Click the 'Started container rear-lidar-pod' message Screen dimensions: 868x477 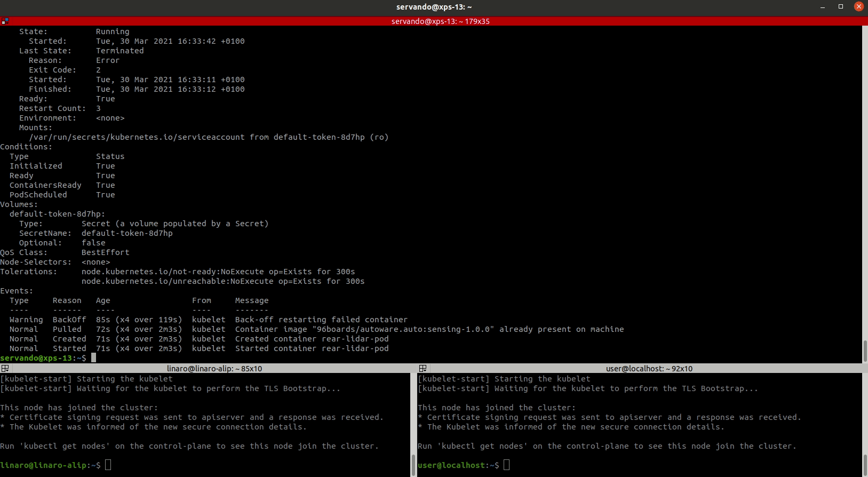pos(312,348)
